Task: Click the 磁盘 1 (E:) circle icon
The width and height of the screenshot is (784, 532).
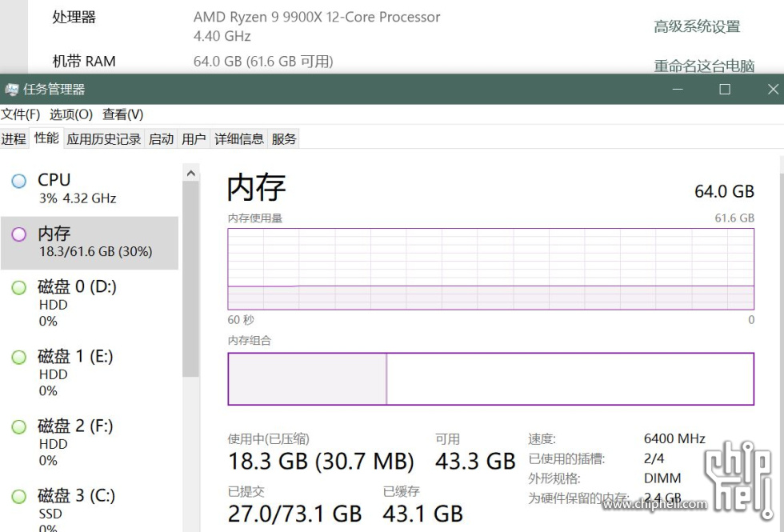Action: pos(19,357)
